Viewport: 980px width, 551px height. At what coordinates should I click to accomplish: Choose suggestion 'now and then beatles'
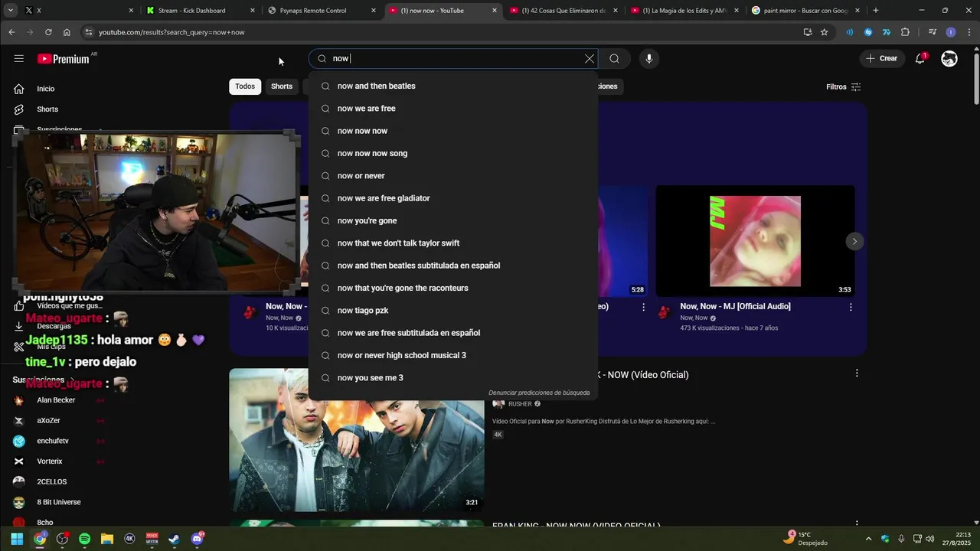click(452, 86)
